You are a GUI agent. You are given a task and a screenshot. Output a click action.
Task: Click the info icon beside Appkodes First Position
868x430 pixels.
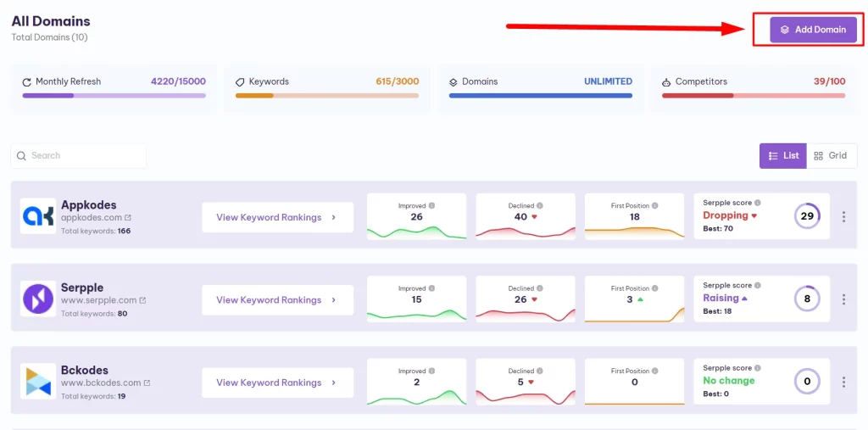coord(655,205)
